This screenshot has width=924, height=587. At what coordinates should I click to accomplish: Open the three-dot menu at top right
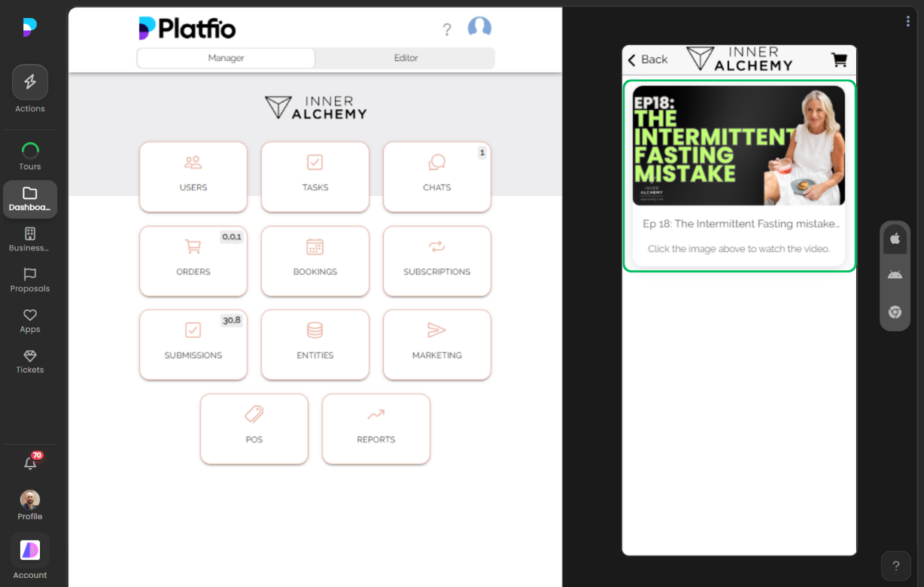(907, 21)
